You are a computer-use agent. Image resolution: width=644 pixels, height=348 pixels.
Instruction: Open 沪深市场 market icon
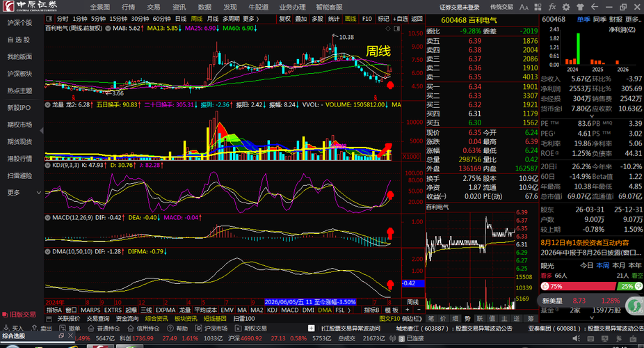[199, 329]
